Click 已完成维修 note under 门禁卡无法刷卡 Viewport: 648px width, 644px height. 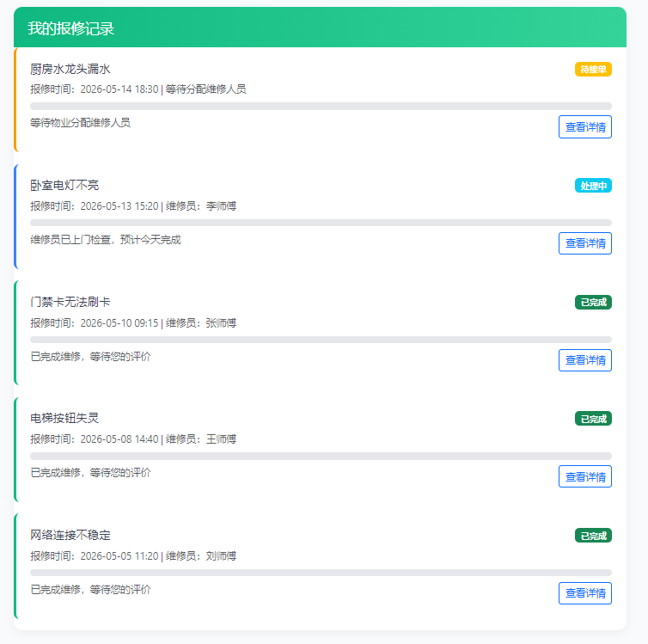pyautogui.click(x=90, y=356)
